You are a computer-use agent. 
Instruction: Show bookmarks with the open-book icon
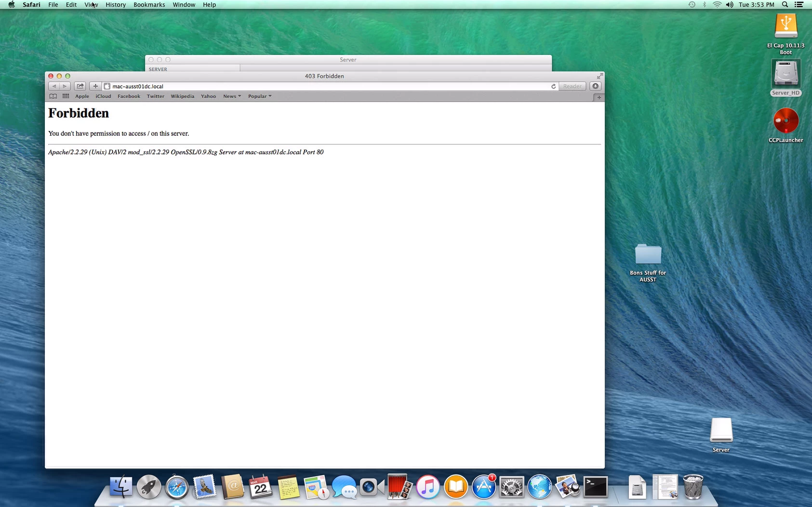click(x=53, y=96)
